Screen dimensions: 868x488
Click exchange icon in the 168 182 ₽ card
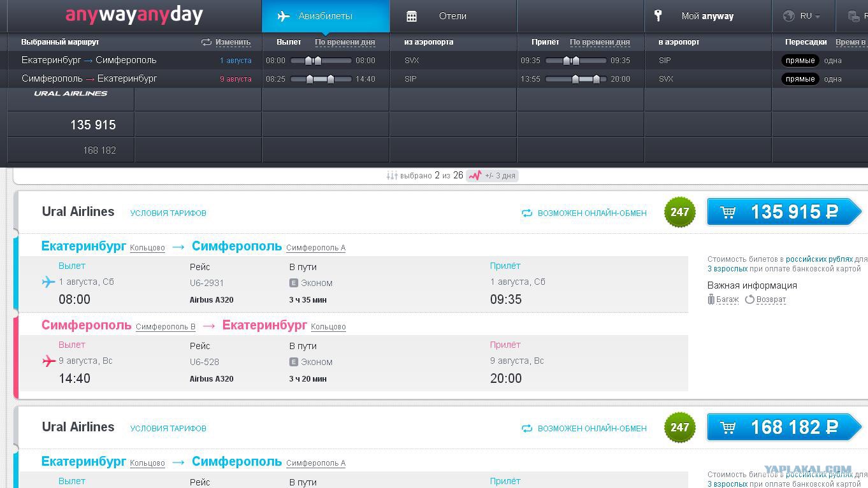527,428
